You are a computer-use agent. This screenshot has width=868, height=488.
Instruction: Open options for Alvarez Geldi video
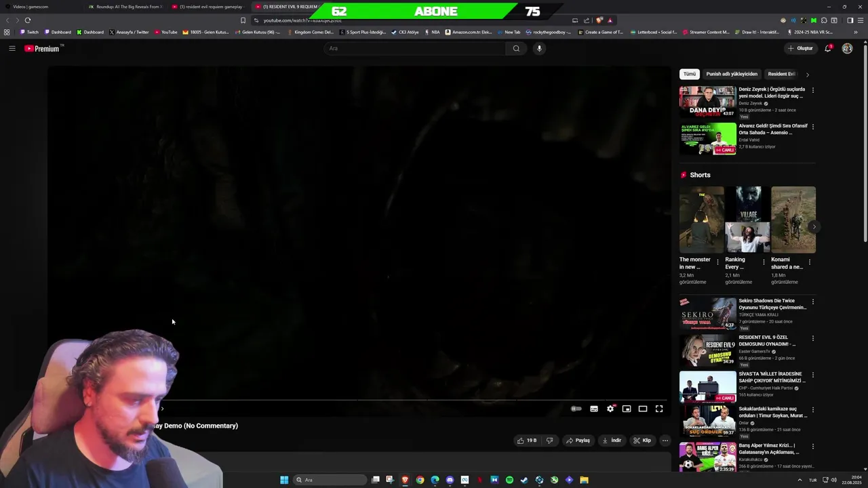813,127
